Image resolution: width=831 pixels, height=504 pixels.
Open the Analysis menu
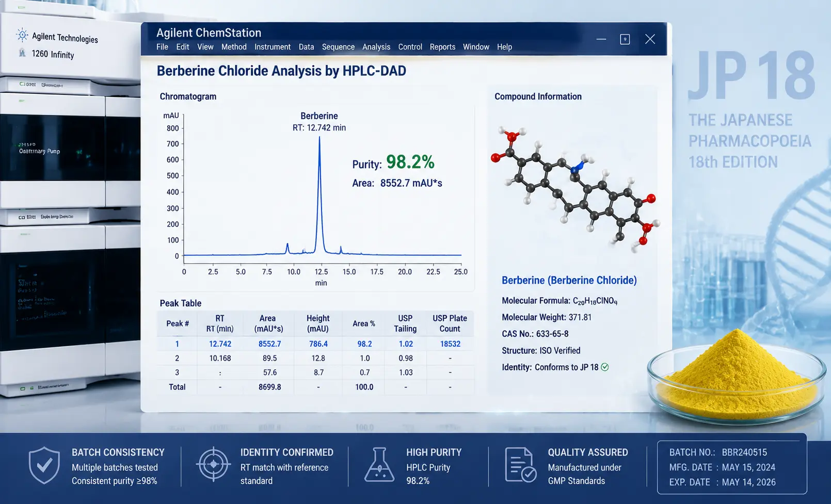tap(376, 47)
